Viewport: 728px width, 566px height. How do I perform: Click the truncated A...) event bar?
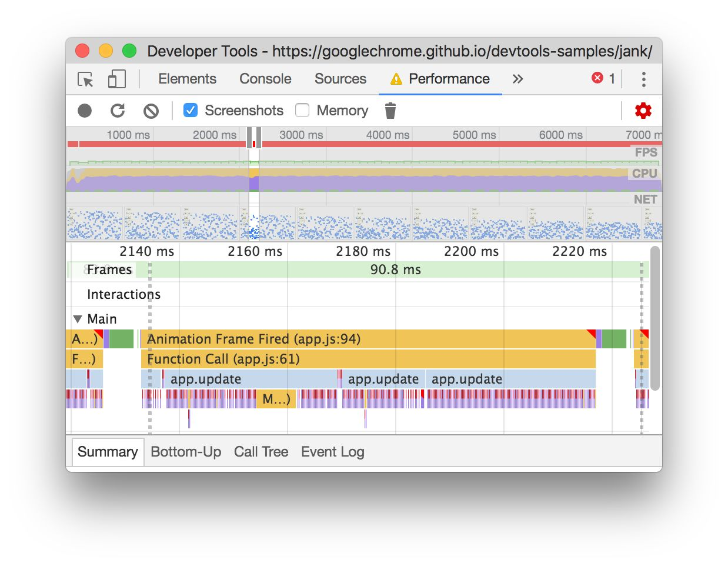point(85,339)
